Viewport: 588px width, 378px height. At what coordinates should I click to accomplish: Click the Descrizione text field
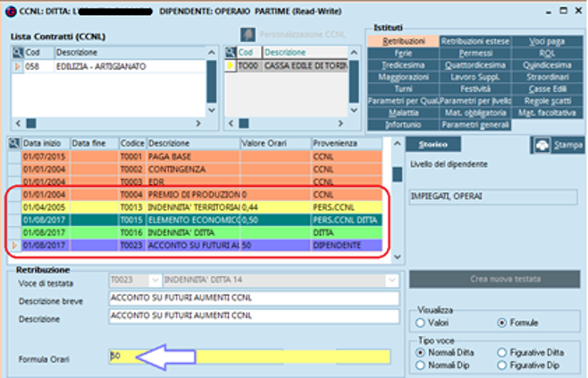(255, 316)
